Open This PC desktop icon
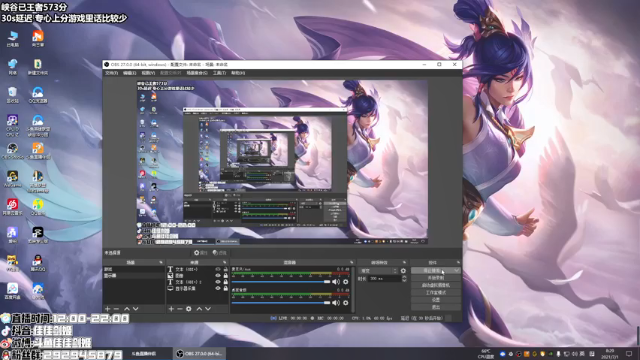 point(13,39)
